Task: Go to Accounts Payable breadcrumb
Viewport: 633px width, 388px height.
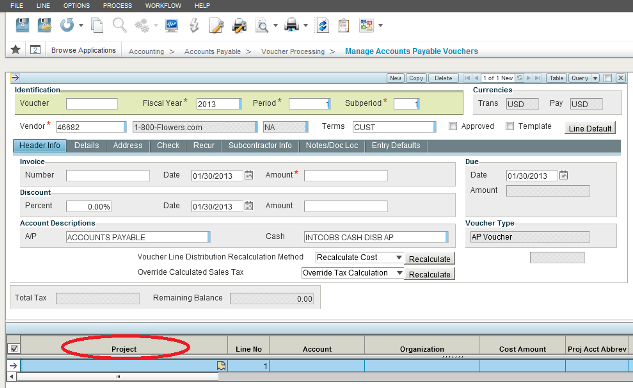Action: point(212,51)
